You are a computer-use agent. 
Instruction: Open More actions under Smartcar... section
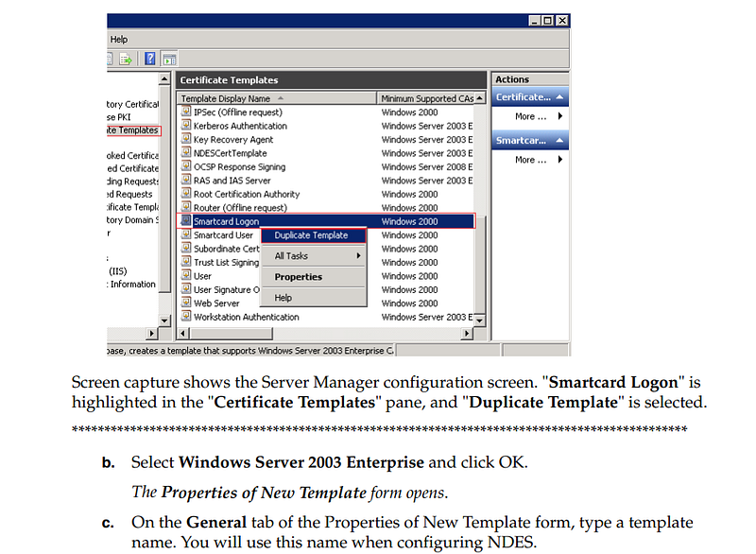click(x=530, y=160)
